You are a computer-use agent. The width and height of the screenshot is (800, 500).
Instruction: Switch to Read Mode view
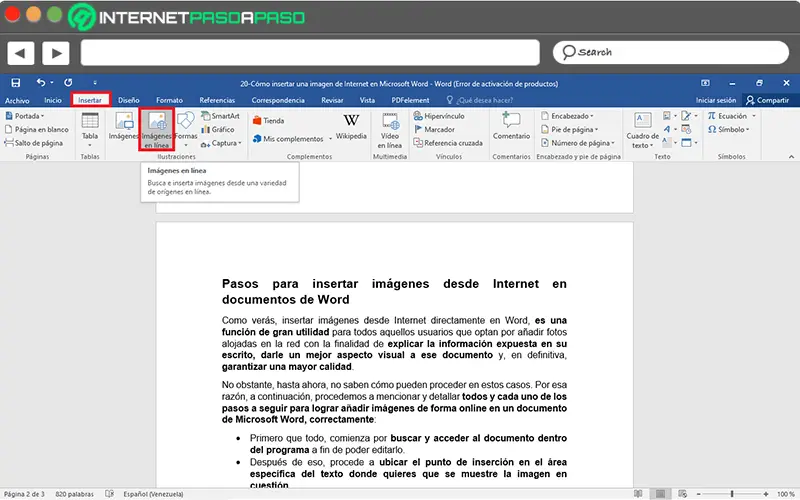[638, 494]
